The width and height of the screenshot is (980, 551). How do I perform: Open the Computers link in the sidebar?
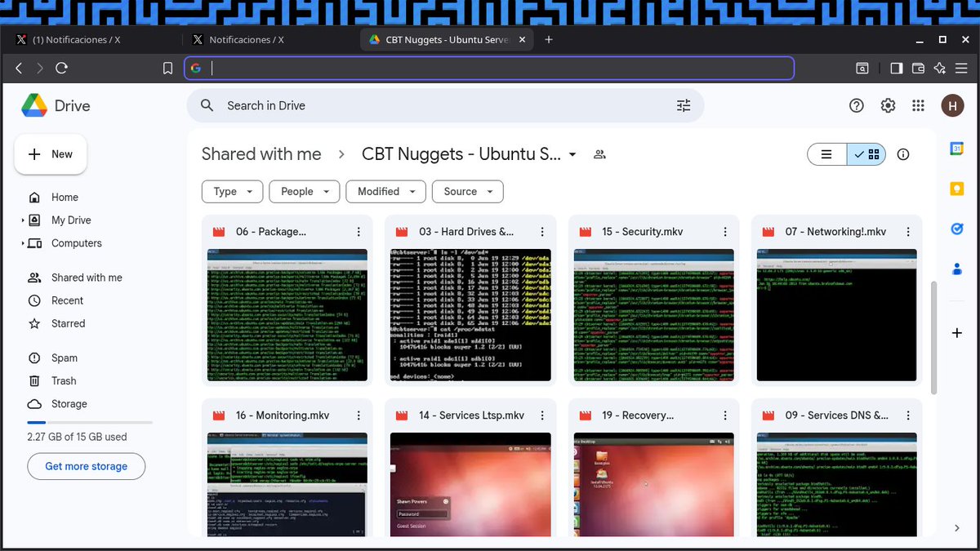tap(77, 243)
